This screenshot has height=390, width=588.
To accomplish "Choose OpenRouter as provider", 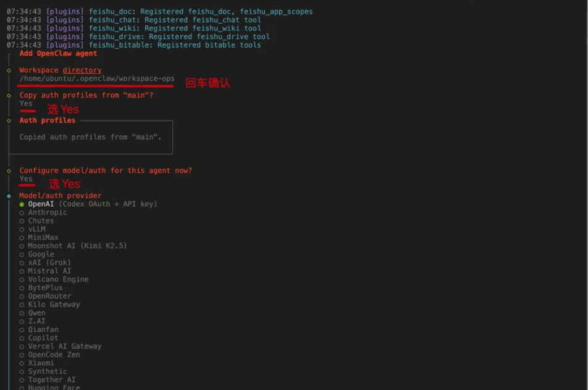I will (45, 296).
